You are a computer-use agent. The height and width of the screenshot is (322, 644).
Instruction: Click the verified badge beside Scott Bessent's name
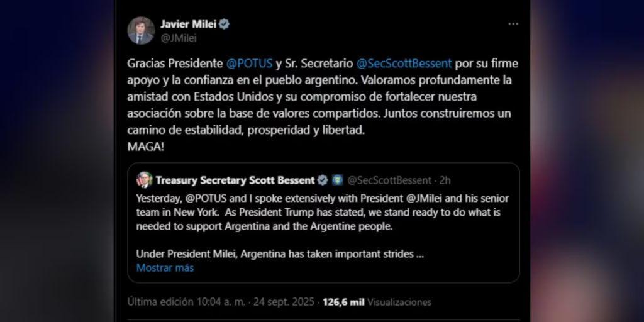pos(323,180)
